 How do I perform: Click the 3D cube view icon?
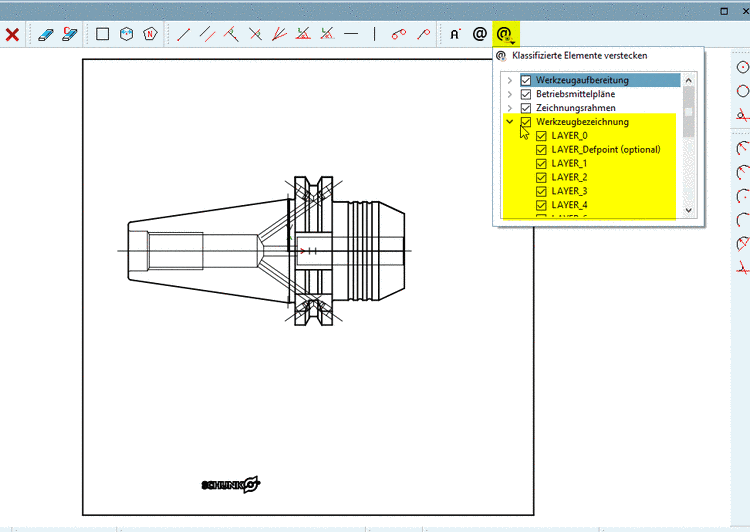pos(126,35)
